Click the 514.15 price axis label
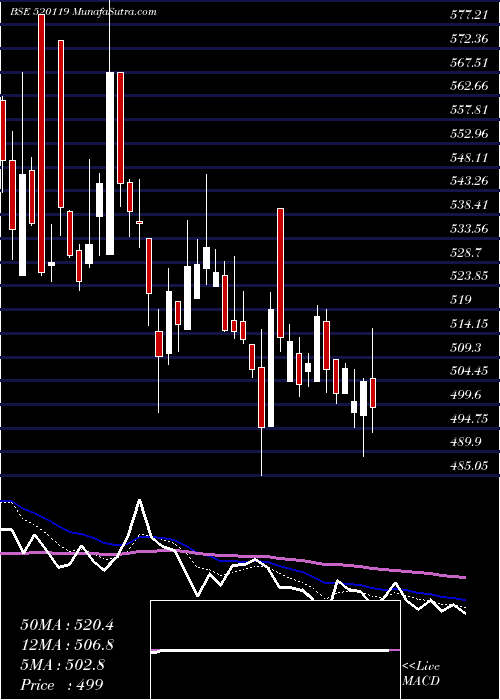Viewport: 500px width, 700px height. tap(468, 324)
